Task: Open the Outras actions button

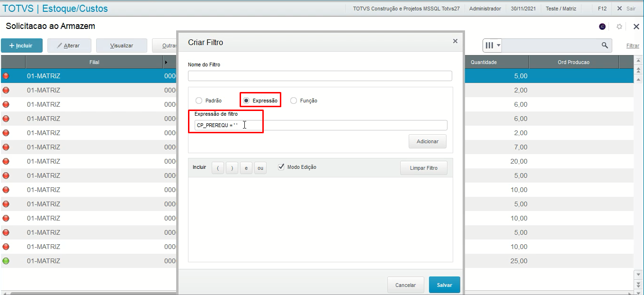Action: click(165, 46)
